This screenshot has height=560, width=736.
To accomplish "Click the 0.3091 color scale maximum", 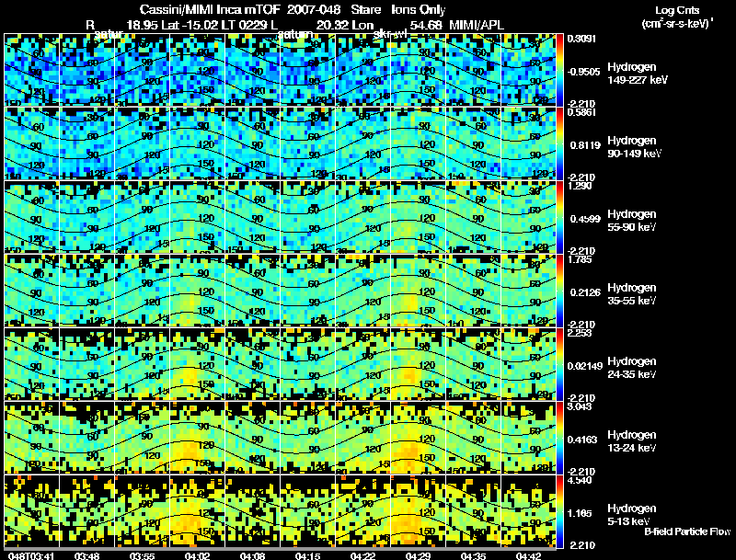I will point(581,39).
